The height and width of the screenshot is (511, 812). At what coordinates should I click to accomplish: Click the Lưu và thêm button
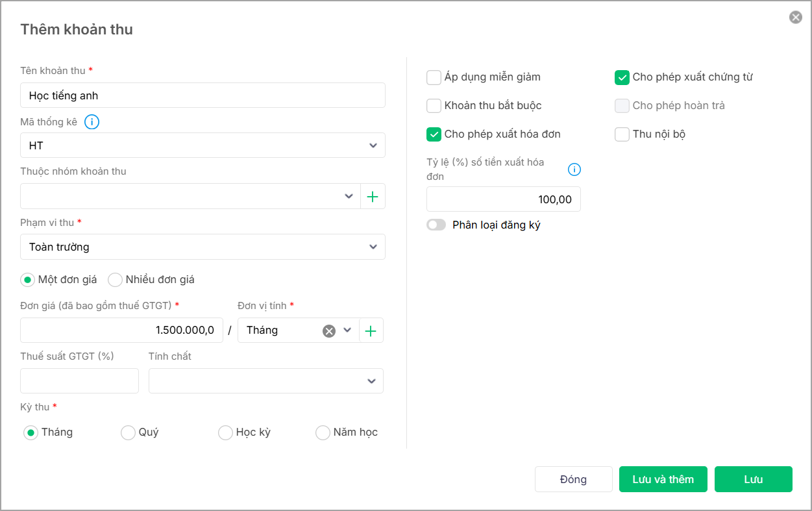pos(663,479)
